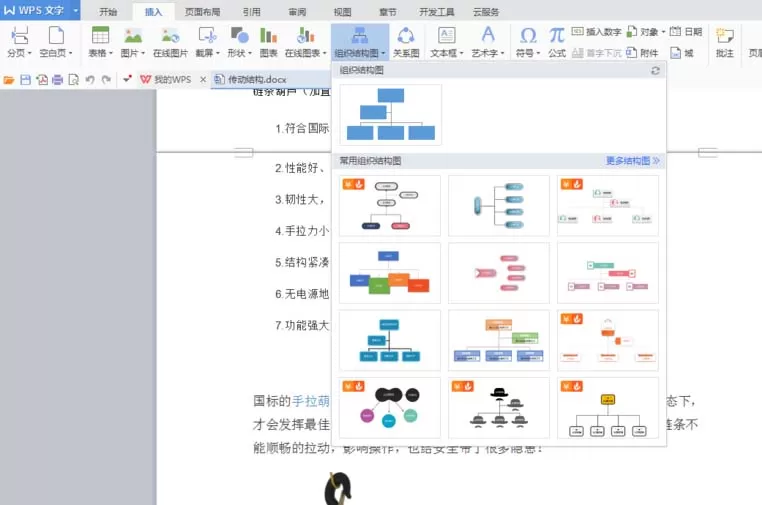Insert an object (对象)
Viewport: 762px width, 505px height.
coord(646,32)
